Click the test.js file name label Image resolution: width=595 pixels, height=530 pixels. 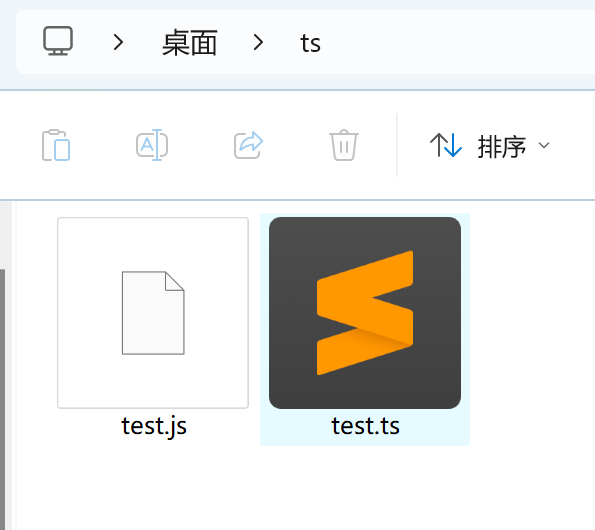154,426
